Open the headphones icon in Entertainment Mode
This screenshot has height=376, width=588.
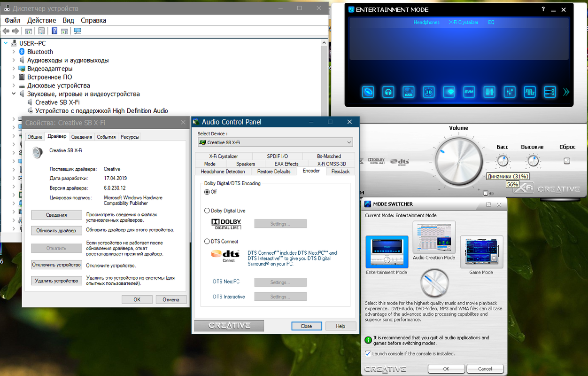click(x=388, y=92)
